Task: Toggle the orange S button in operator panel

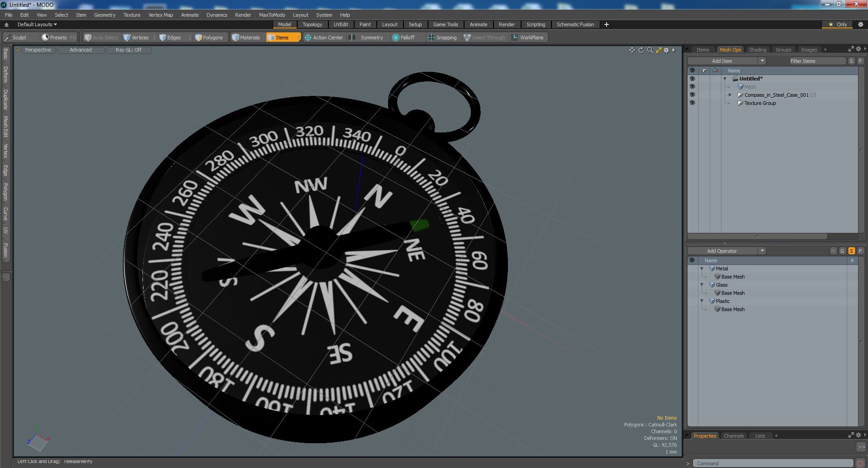Action: (x=851, y=251)
